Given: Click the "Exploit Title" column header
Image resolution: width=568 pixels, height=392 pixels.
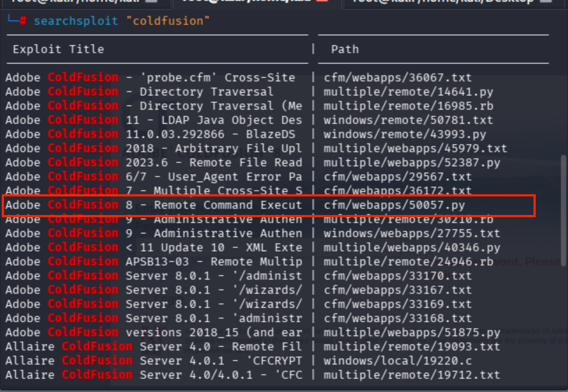Looking at the screenshot, I should point(58,49).
